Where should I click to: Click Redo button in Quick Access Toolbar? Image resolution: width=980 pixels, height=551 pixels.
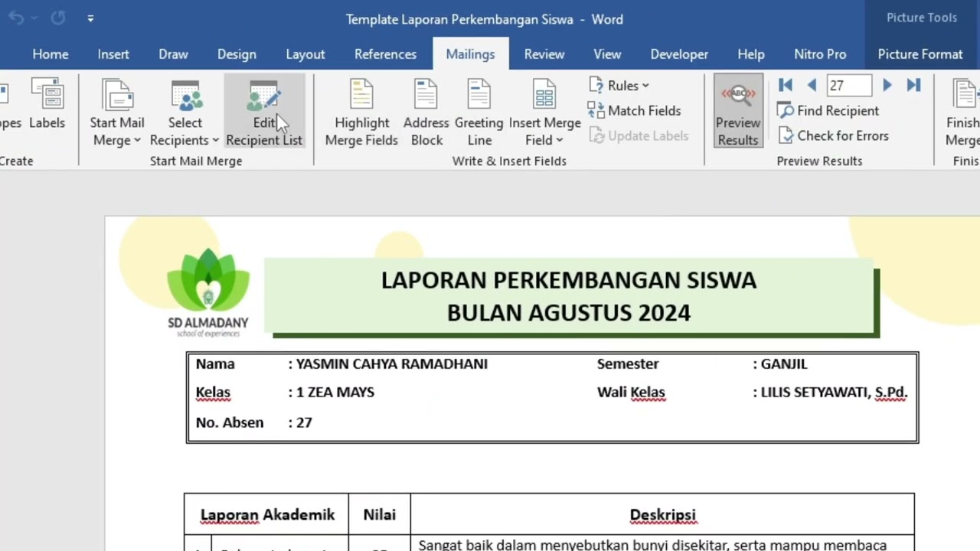57,18
